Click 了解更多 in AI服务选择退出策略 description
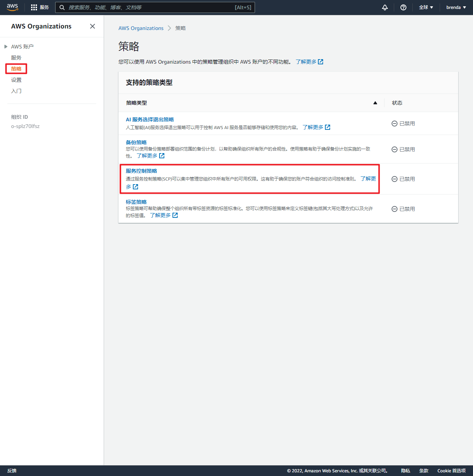 pyautogui.click(x=313, y=127)
